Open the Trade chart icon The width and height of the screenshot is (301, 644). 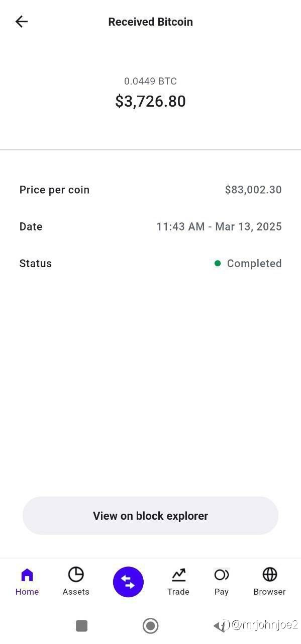(178, 575)
